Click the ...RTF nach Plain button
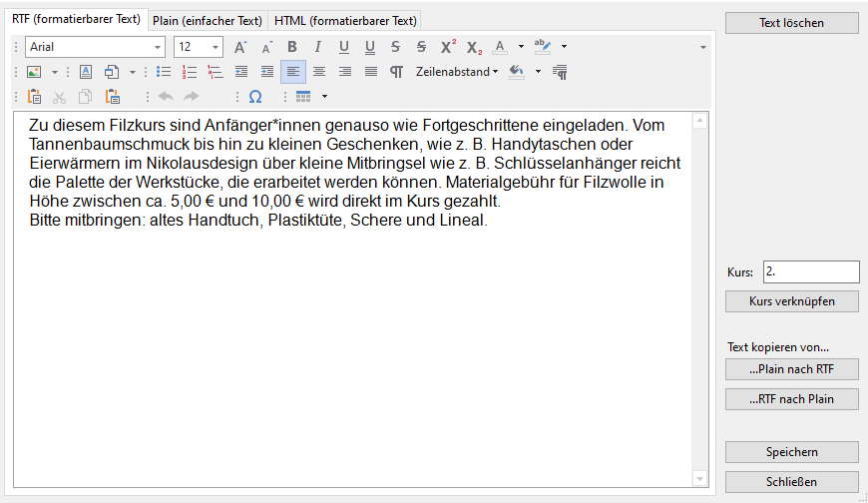The width and height of the screenshot is (868, 503). click(791, 399)
